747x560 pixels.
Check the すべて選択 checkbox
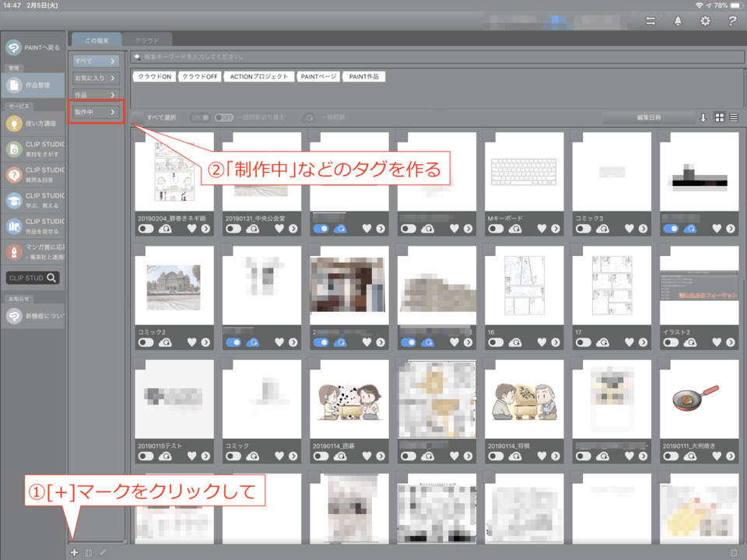[x=138, y=117]
